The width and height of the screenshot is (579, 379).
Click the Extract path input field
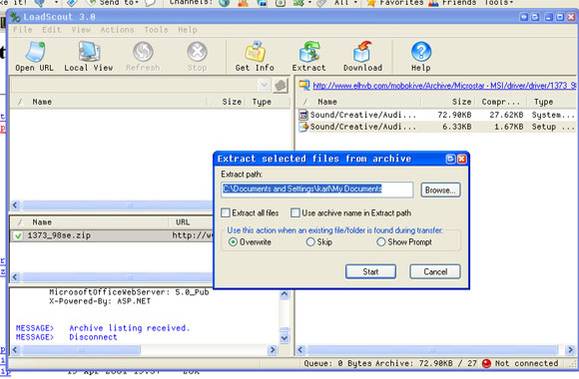pos(317,190)
